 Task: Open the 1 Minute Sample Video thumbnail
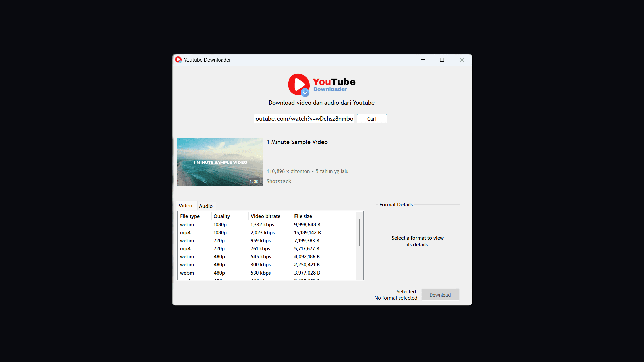tap(220, 162)
